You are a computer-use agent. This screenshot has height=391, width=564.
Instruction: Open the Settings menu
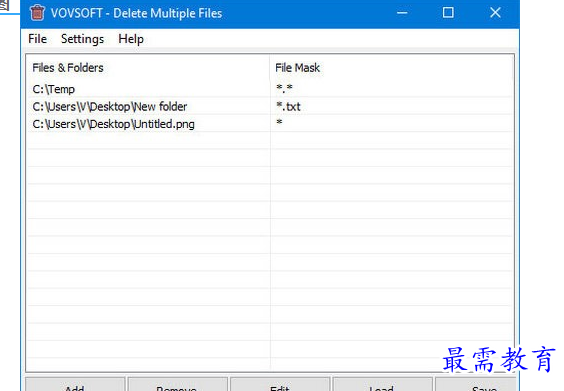tap(82, 39)
